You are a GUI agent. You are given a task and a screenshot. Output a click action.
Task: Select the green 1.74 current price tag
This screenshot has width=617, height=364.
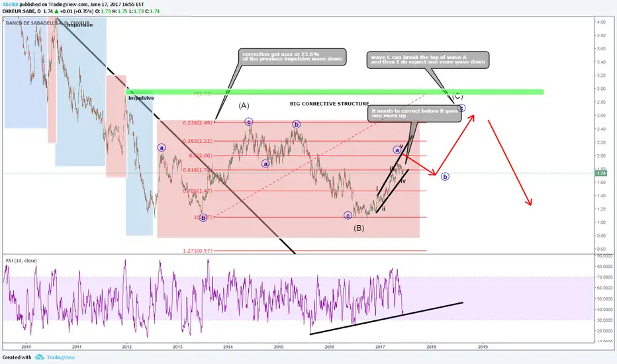click(x=601, y=173)
